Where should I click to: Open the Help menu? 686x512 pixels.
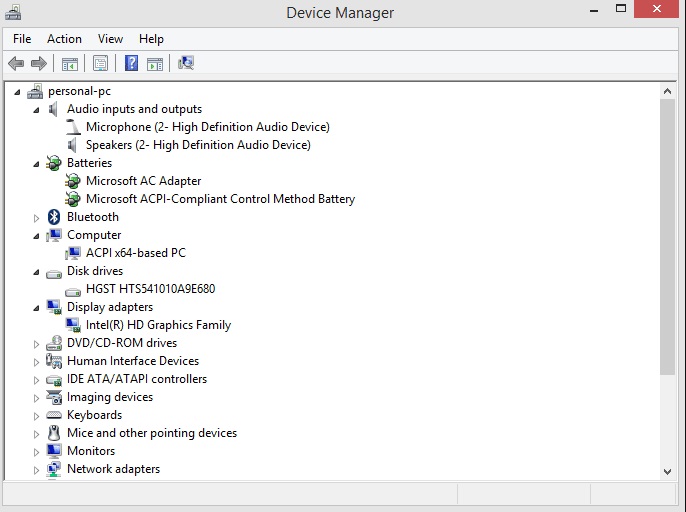point(151,39)
